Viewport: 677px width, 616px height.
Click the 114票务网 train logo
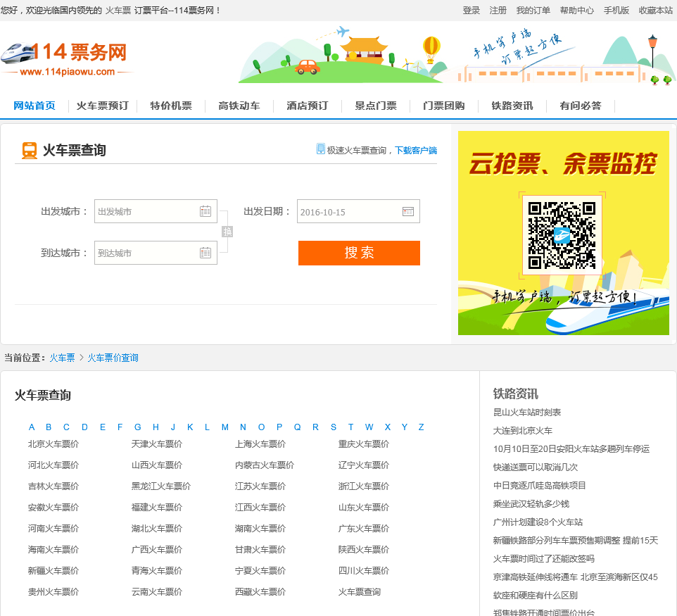[67, 58]
